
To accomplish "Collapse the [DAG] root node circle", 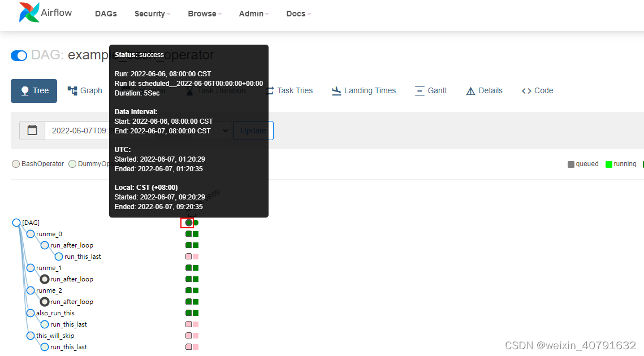I will click(16, 223).
